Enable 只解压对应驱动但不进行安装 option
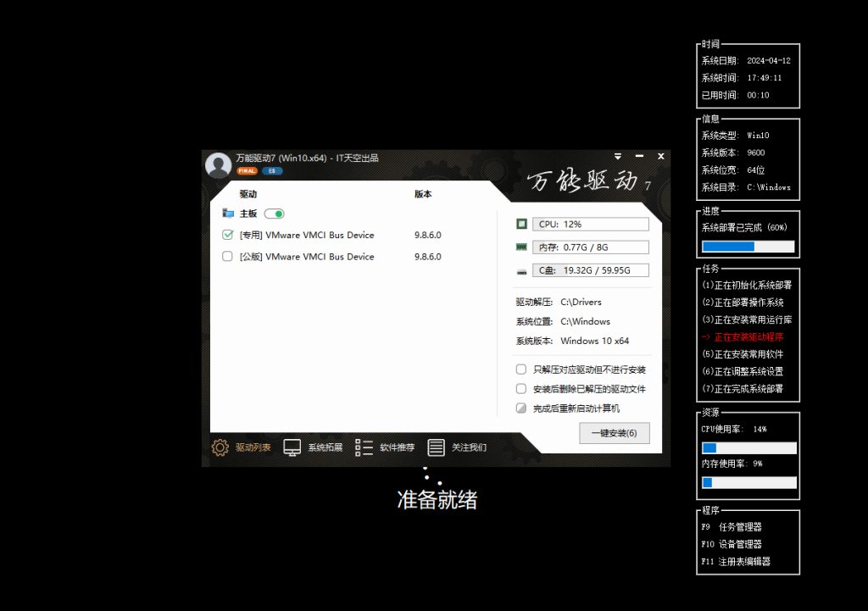The image size is (868, 611). point(521,369)
